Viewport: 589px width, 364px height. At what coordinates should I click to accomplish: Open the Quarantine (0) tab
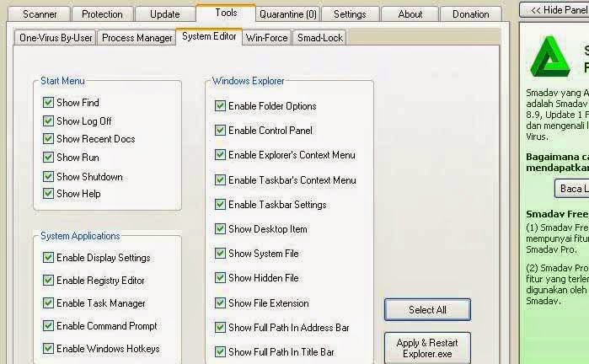click(288, 14)
